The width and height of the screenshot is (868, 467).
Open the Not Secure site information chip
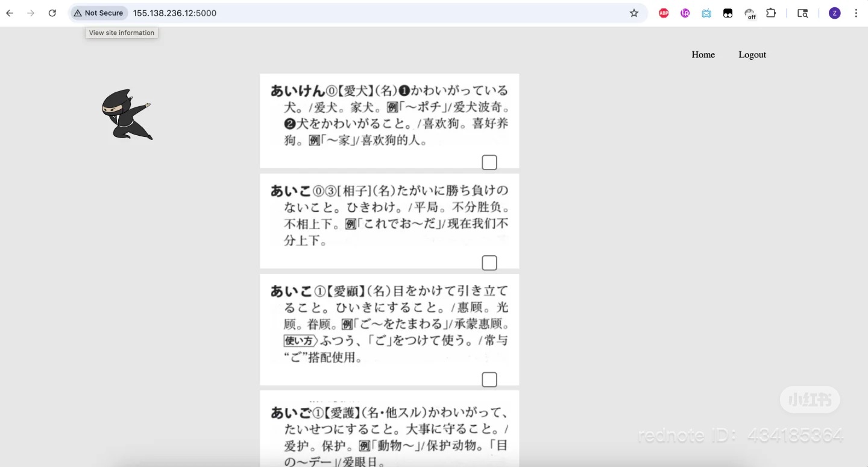pyautogui.click(x=98, y=13)
